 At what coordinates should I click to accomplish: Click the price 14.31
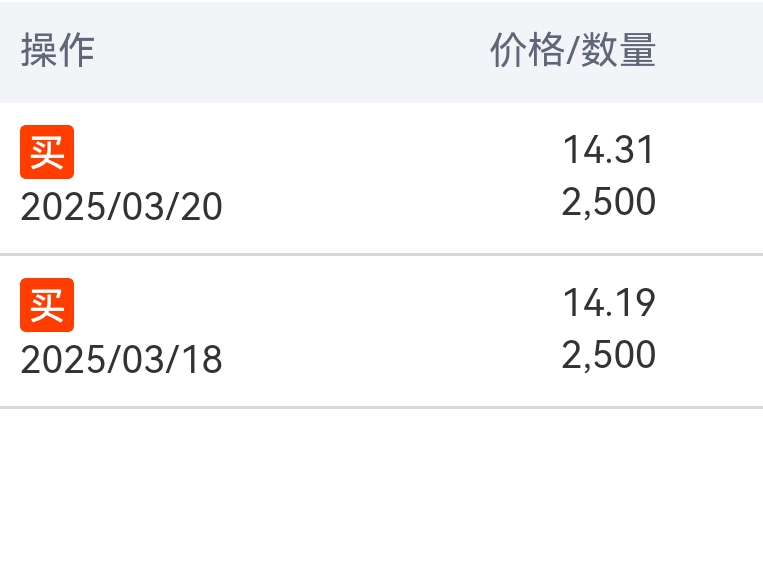[x=608, y=150]
